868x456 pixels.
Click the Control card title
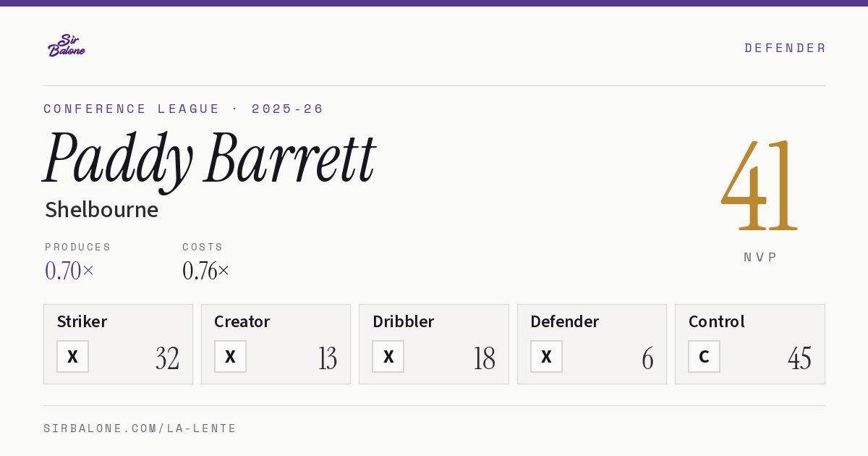717,321
